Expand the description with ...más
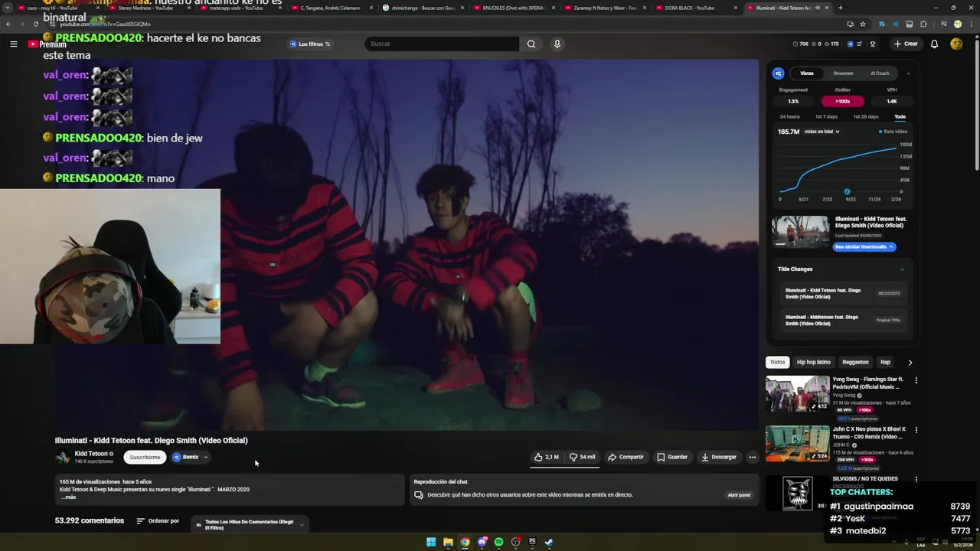Viewport: 980px width, 551px height. 68,497
